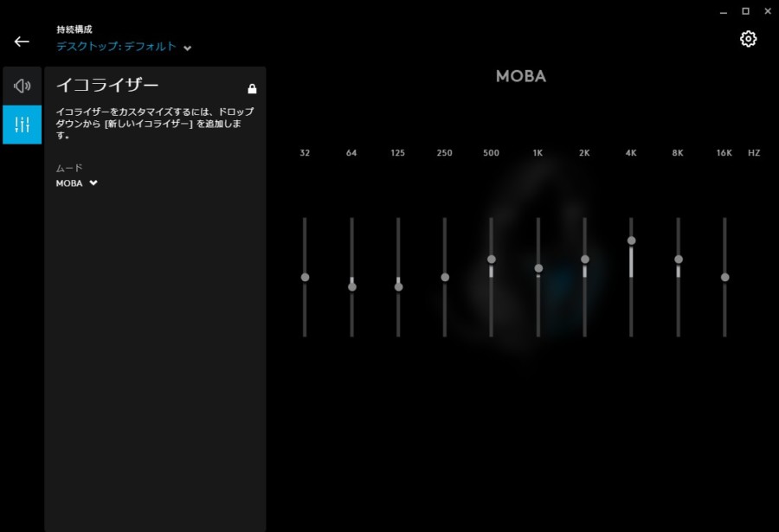The width and height of the screenshot is (779, 532).
Task: Click the 125 Hz slider handle
Action: [x=398, y=286]
